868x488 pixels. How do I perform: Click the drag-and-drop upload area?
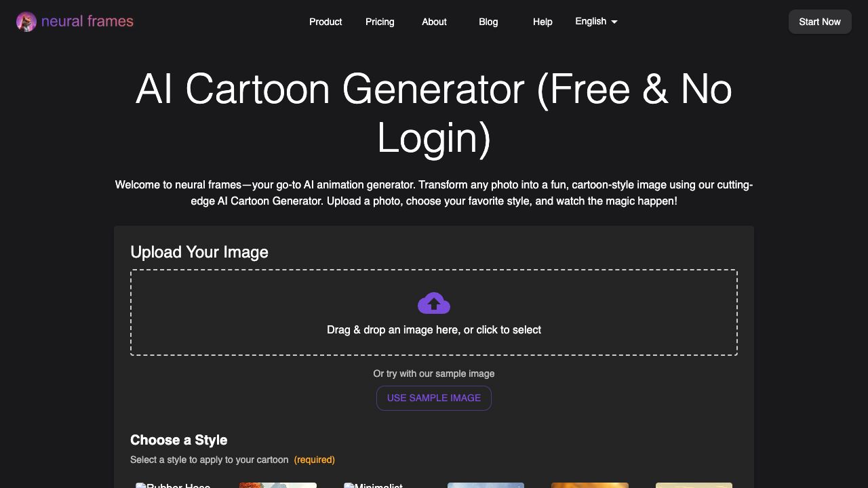(x=434, y=312)
